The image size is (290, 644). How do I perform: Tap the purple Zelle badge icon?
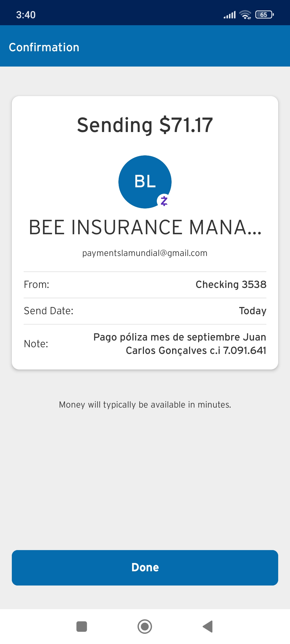click(x=164, y=201)
